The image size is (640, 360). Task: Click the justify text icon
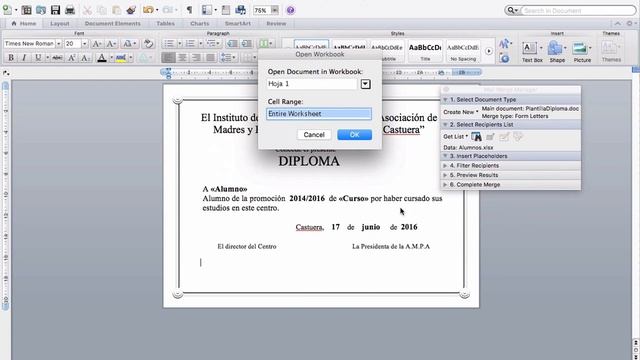[210, 58]
